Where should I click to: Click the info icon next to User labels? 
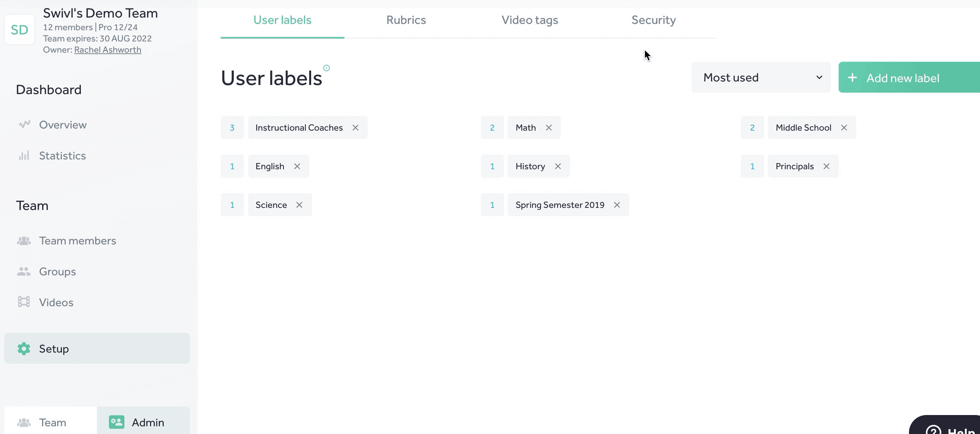pyautogui.click(x=327, y=68)
